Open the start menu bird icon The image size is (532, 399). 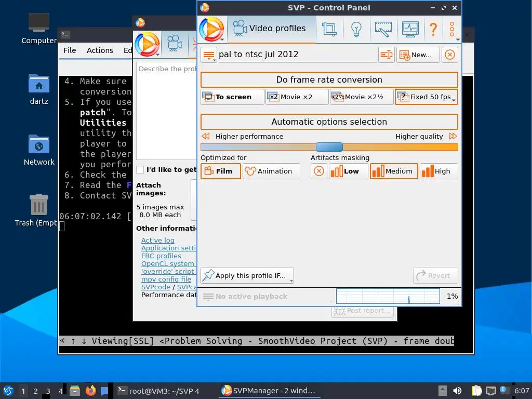click(x=8, y=391)
